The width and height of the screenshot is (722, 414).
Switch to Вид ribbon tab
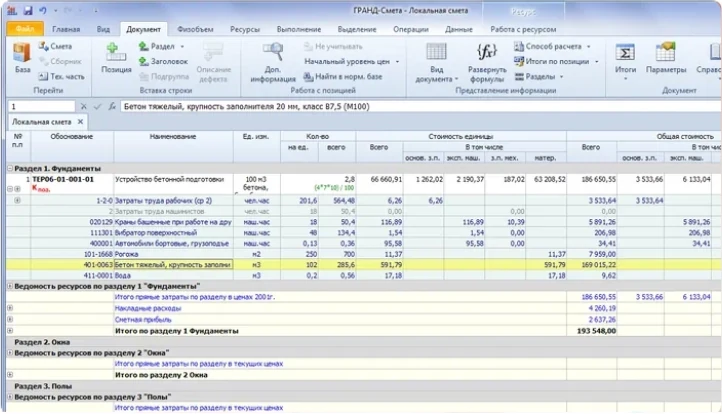pos(103,29)
